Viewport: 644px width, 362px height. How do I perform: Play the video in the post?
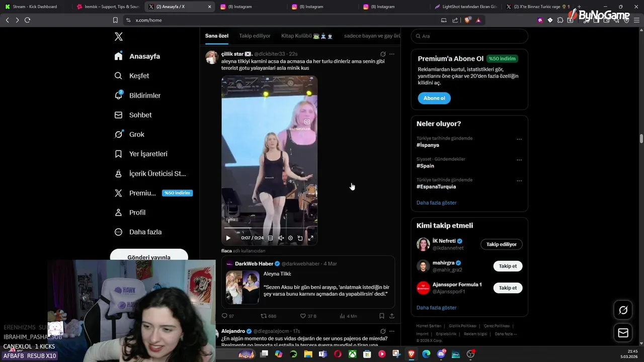(228, 238)
